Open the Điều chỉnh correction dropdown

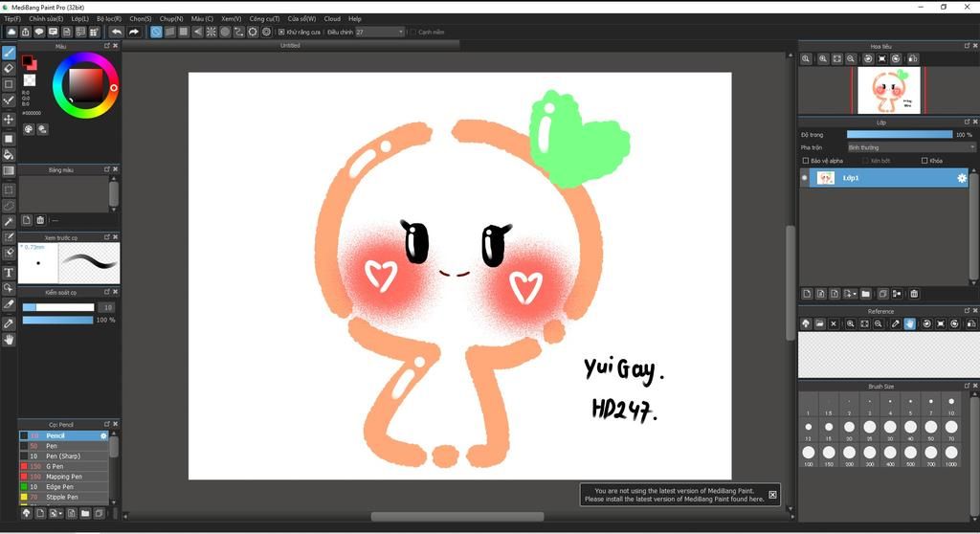(x=380, y=32)
